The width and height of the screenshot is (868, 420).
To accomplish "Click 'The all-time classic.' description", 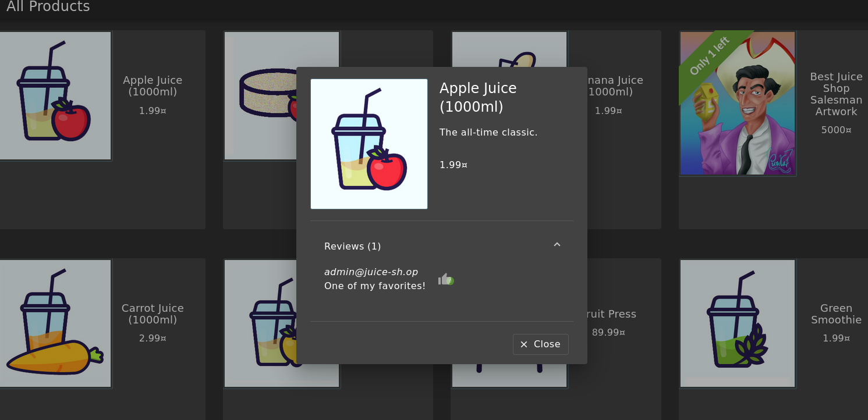I will (x=488, y=133).
